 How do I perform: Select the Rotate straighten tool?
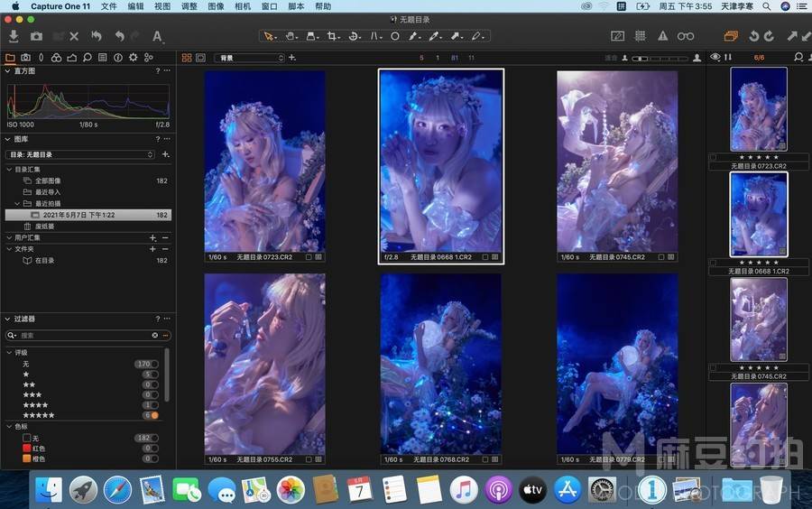[x=355, y=36]
